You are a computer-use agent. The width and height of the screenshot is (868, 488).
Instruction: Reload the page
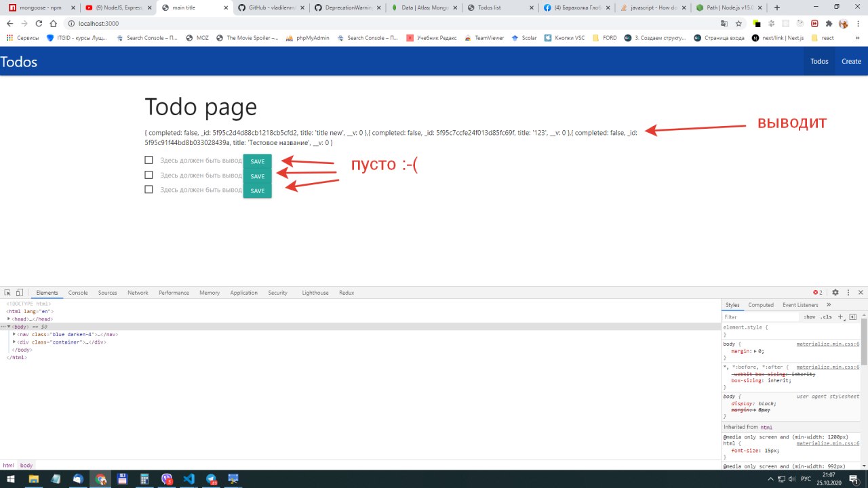[x=39, y=23]
